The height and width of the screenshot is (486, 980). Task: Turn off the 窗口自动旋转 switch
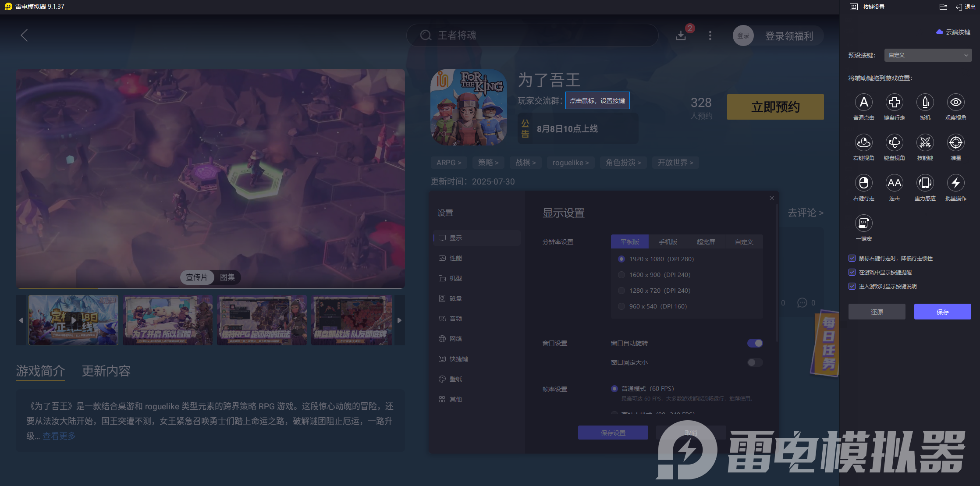tap(754, 343)
